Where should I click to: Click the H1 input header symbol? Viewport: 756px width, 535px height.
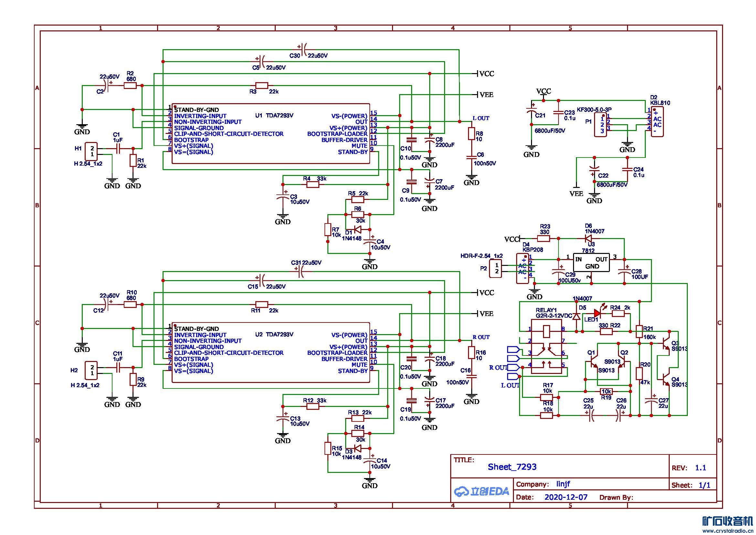click(x=91, y=151)
